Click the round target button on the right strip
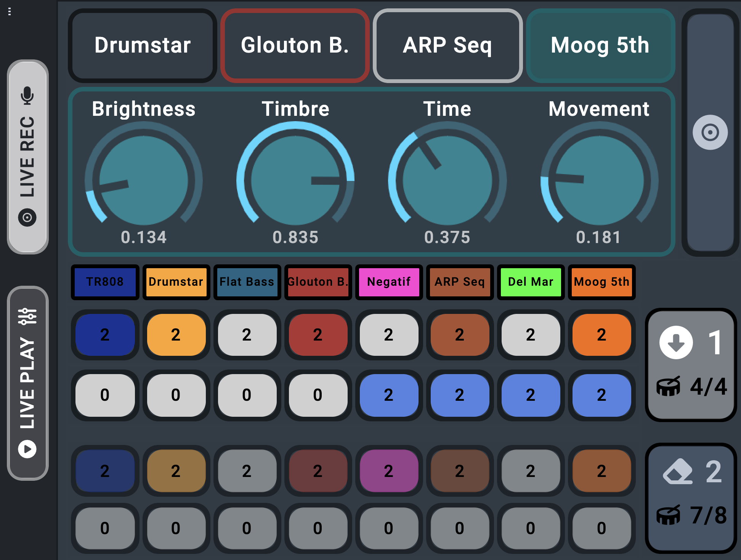This screenshot has width=741, height=560. coord(710,133)
